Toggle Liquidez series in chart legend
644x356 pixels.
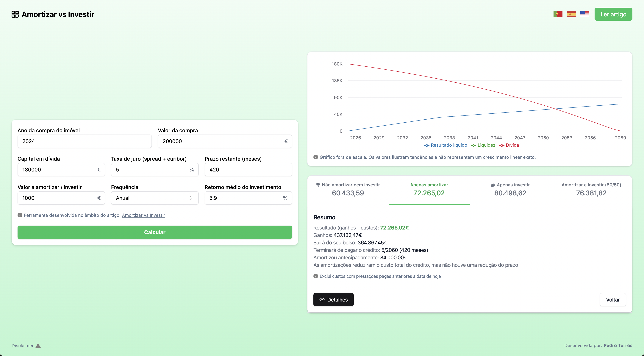click(x=483, y=145)
